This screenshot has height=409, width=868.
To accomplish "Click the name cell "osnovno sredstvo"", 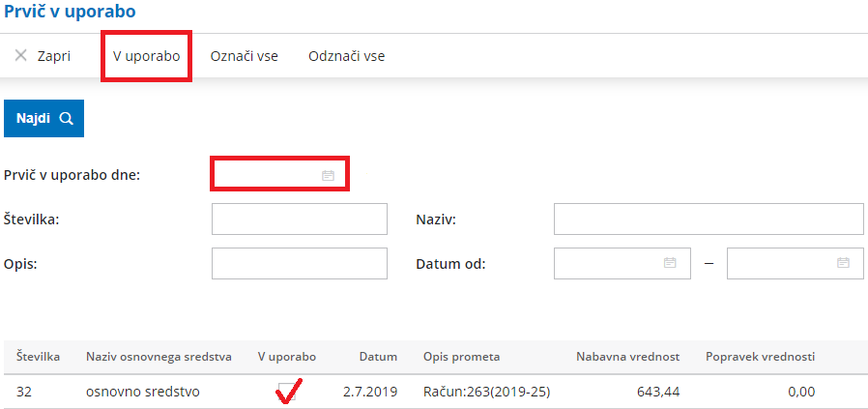I will 143,393.
